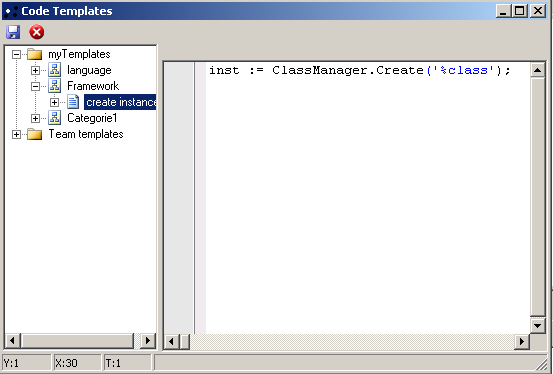Click the editor line number gutter
553x374 pixels.
[x=179, y=198]
